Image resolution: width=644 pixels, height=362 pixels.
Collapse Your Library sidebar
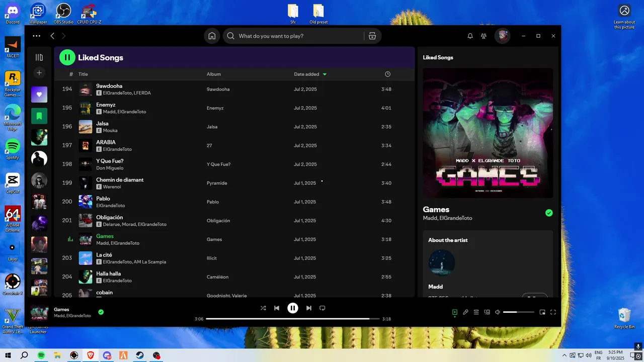pyautogui.click(x=39, y=57)
